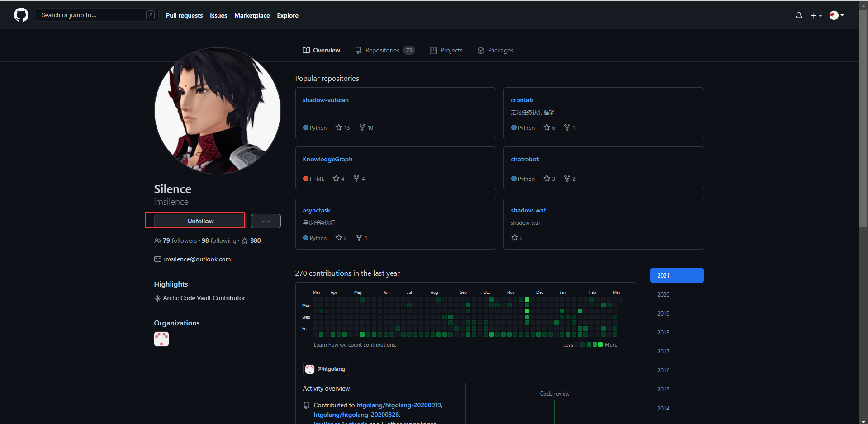The width and height of the screenshot is (868, 424).
Task: Click the Arctic Code Vault Contributor highlight
Action: tap(204, 298)
